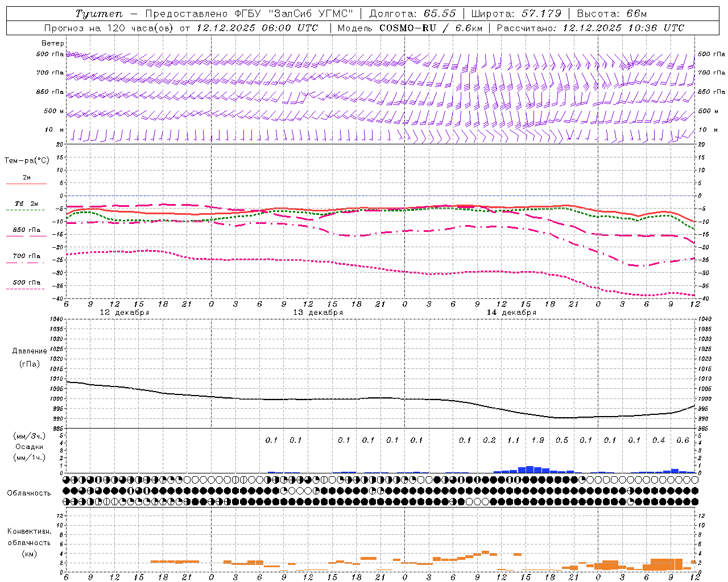728x582 pixels.
Task: Click the "Давление" pressure panel label
Action: (30, 351)
